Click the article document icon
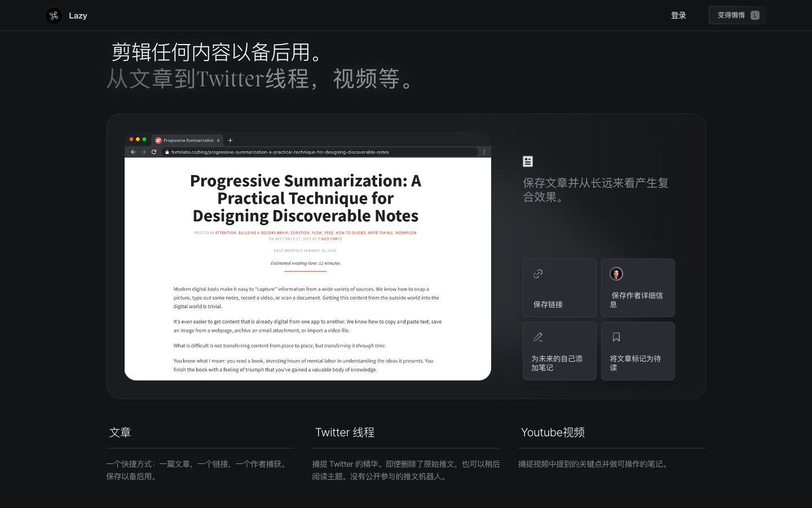 [x=528, y=161]
